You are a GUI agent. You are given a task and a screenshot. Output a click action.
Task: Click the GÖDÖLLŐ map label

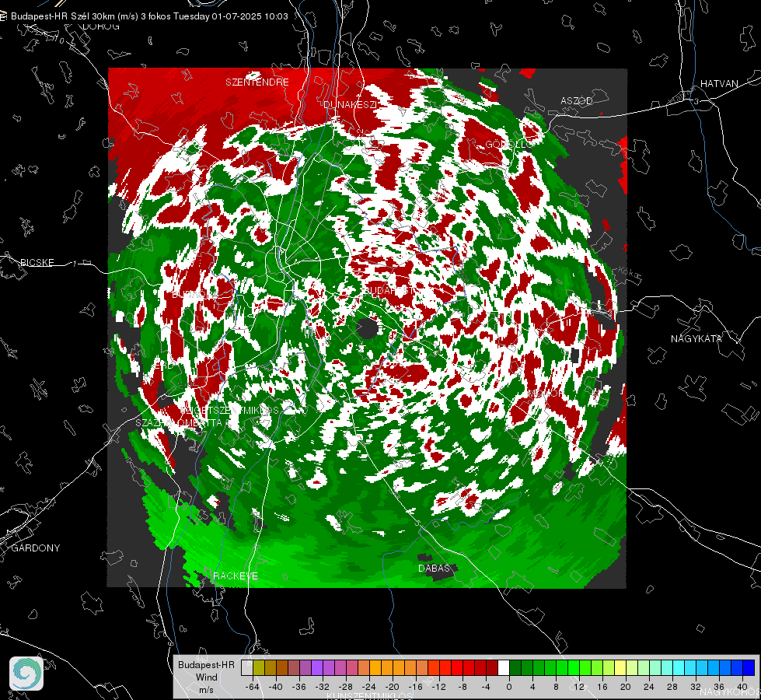pyautogui.click(x=508, y=144)
